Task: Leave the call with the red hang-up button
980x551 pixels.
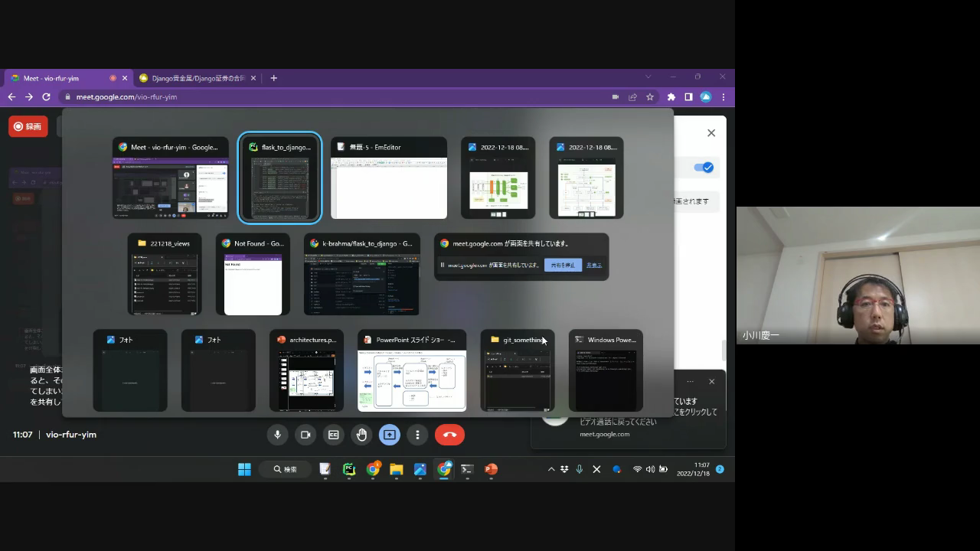Action: click(449, 435)
